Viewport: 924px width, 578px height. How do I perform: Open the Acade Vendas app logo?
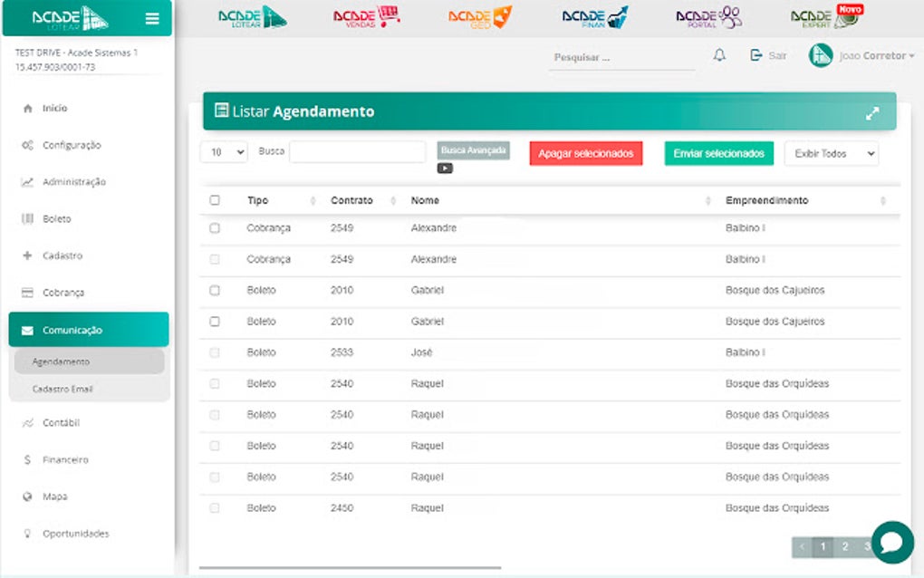pos(366,17)
